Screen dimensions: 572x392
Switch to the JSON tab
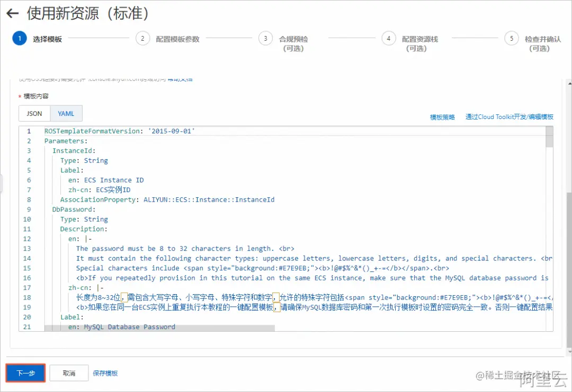[34, 114]
